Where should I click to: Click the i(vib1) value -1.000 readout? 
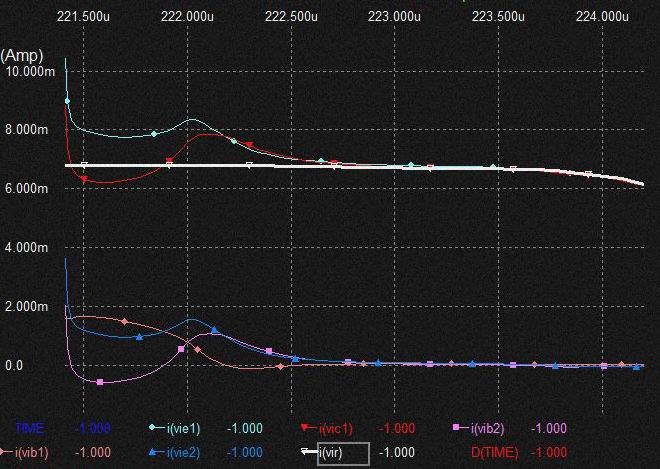93,453
